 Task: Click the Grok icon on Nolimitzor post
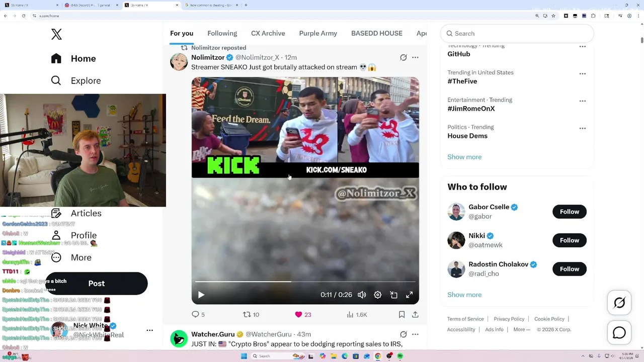coord(403,57)
